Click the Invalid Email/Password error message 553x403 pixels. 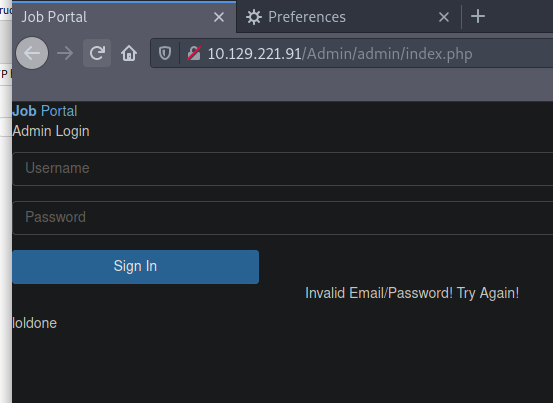412,293
